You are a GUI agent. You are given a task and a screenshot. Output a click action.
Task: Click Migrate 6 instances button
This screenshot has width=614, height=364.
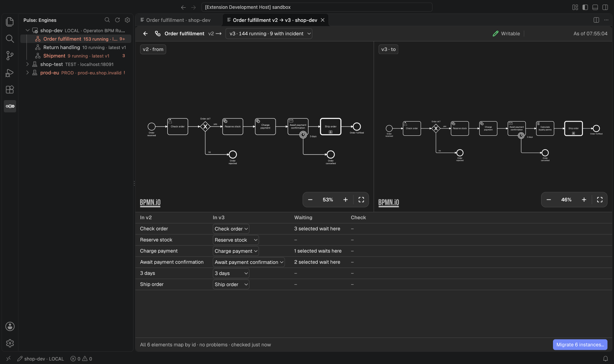[580, 345]
